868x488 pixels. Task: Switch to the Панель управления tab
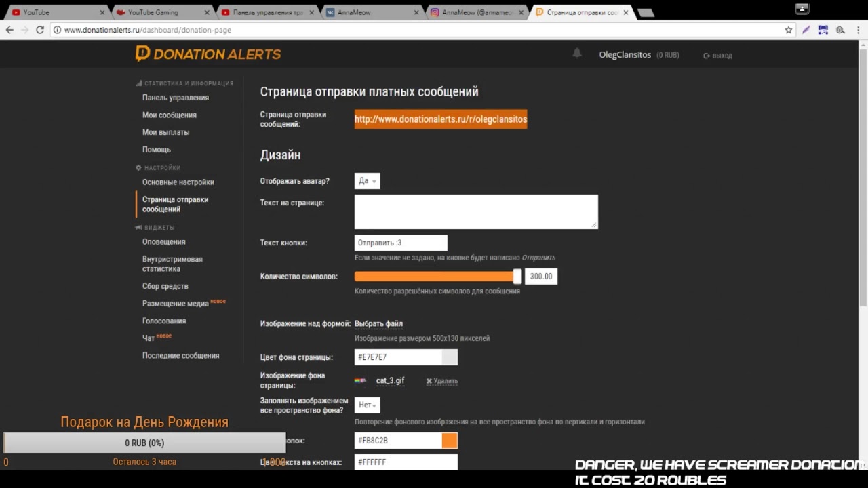coord(268,12)
